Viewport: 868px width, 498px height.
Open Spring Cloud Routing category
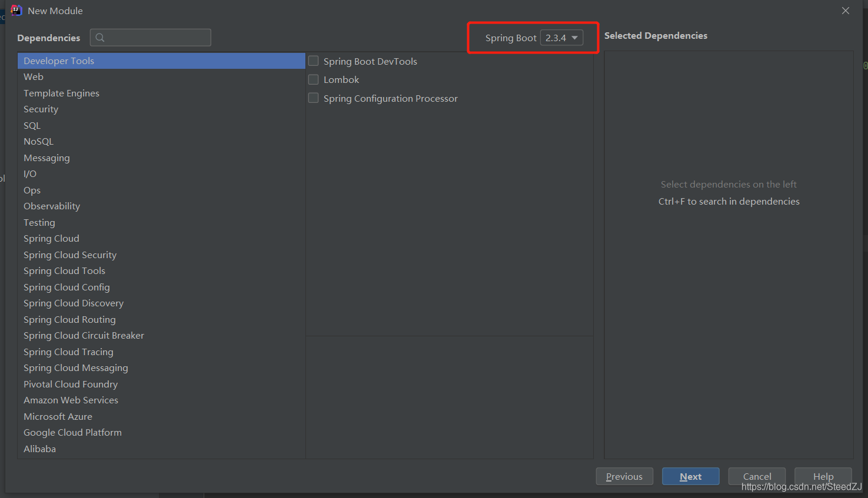[161, 320]
